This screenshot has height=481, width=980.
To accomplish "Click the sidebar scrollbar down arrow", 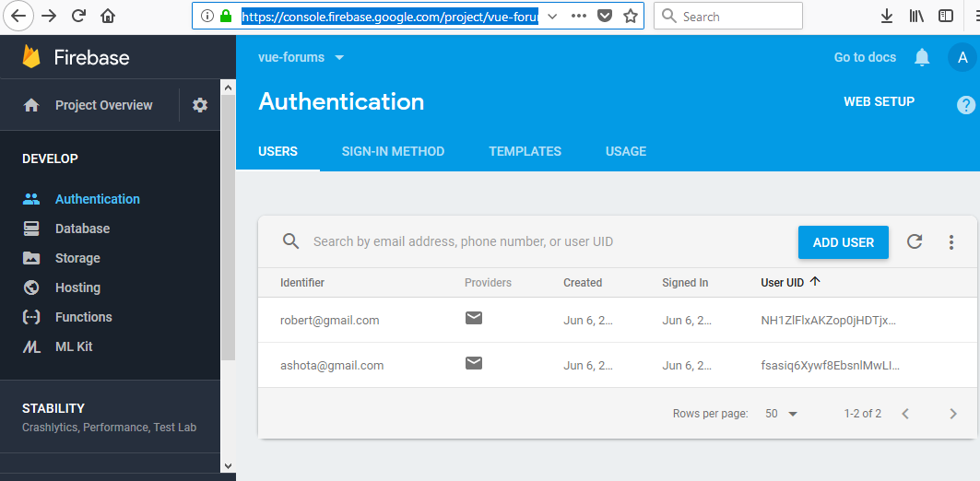I will coord(228,465).
